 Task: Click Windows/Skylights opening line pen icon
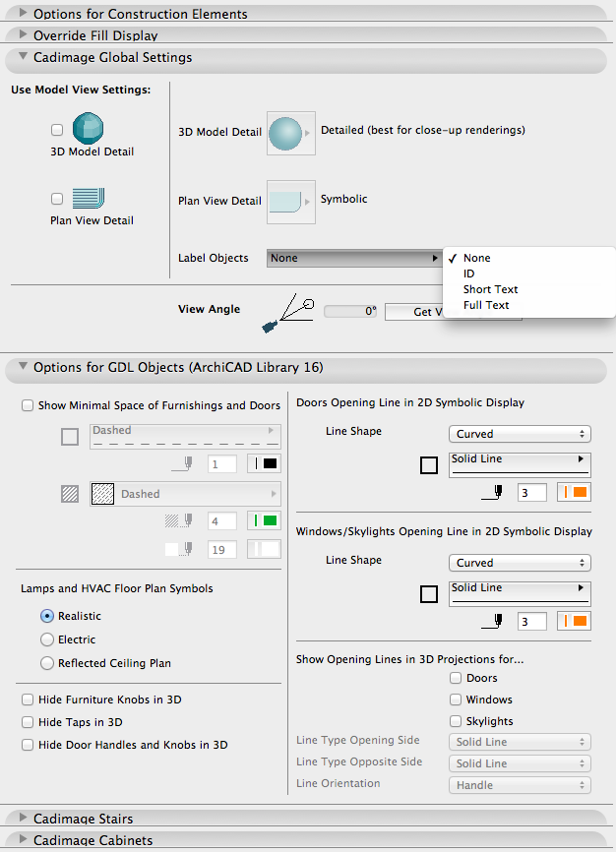[x=492, y=621]
